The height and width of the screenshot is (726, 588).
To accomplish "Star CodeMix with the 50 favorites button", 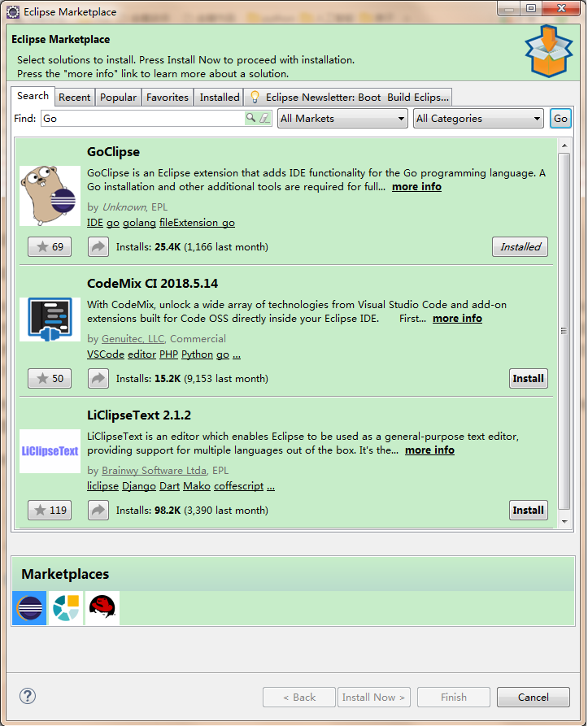I will point(50,378).
